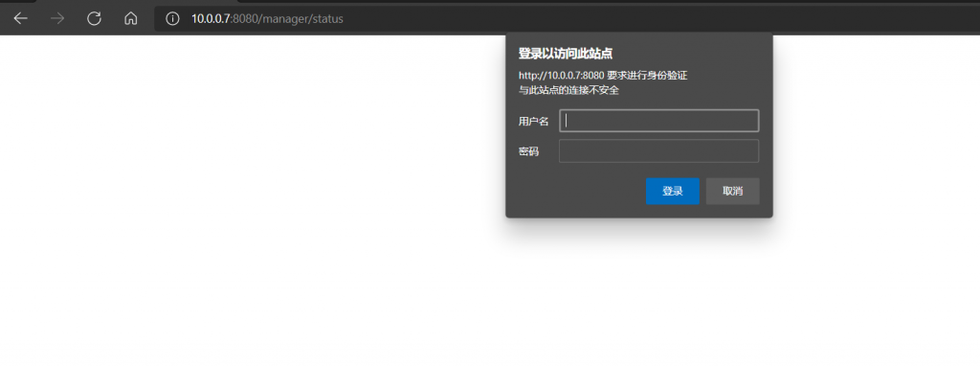Go back to the previous page
Screen dimensions: 980x367
coord(21,19)
